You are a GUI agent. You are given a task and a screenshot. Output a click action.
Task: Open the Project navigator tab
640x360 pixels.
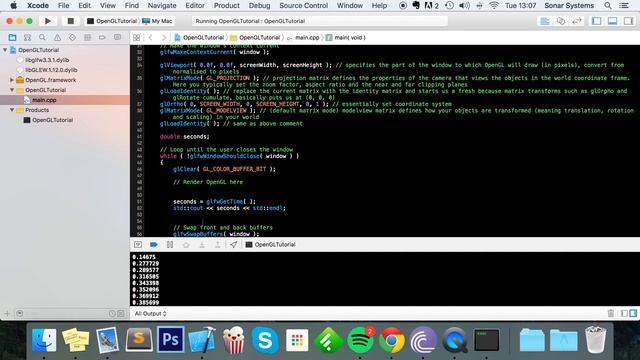pyautogui.click(x=12, y=38)
